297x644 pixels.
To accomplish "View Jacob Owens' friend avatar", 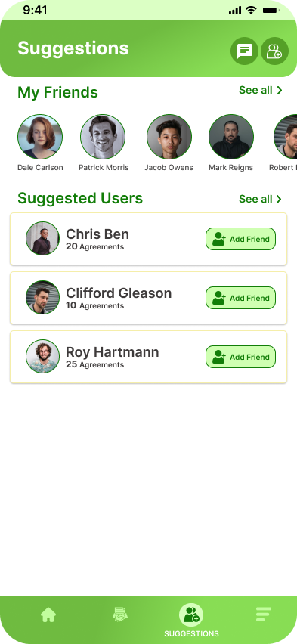I will pos(169,137).
